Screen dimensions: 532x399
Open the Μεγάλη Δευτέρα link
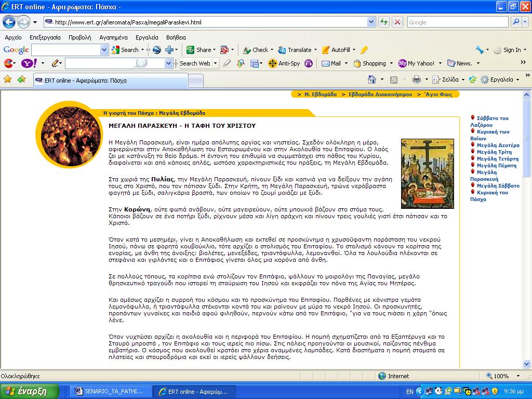[498, 145]
